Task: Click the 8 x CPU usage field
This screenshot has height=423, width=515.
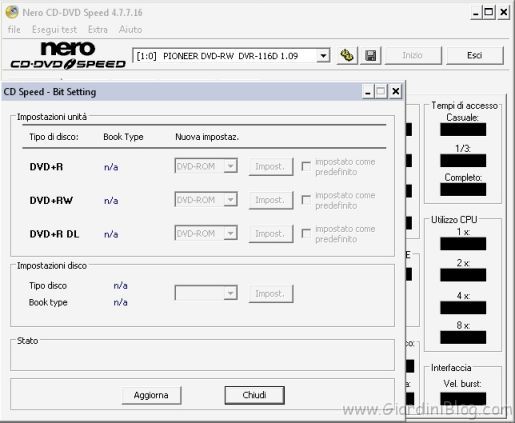Action: 463,337
